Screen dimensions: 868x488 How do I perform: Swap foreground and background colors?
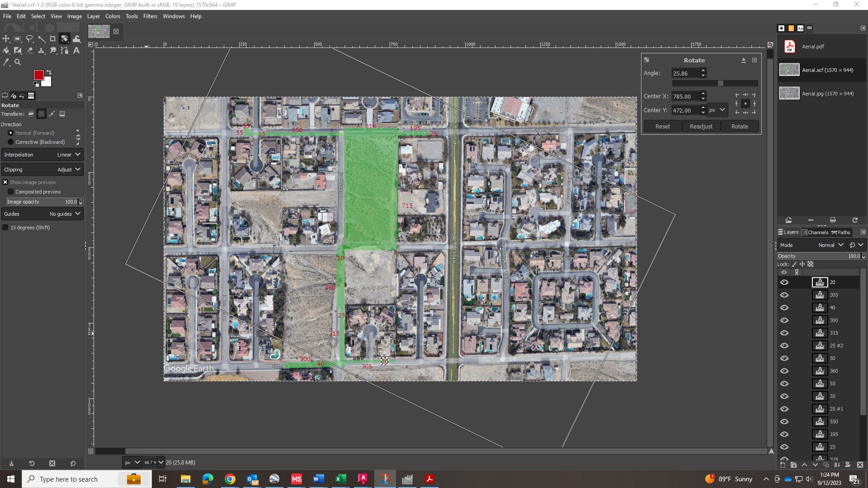[x=49, y=72]
